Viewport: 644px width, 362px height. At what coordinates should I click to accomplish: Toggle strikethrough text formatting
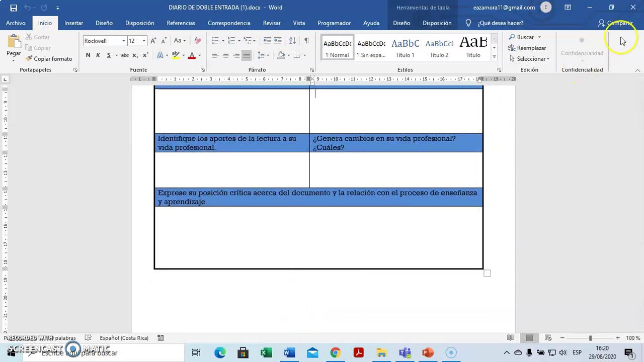(125, 55)
